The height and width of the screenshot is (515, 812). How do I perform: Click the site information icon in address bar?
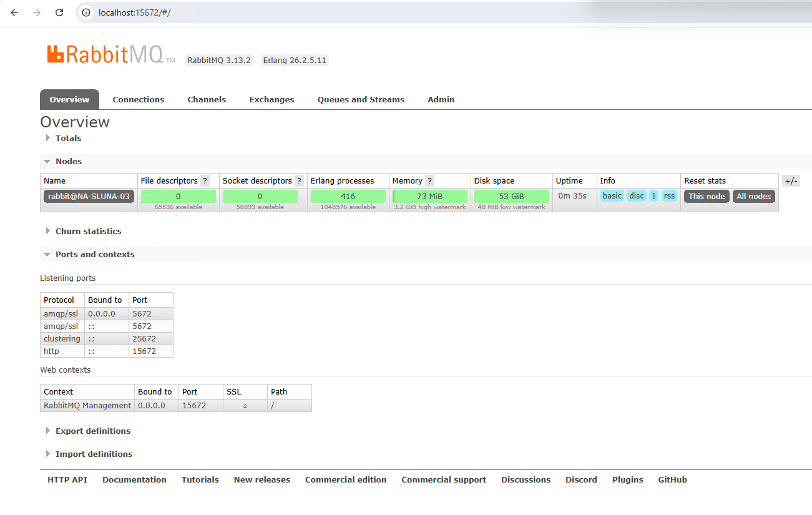click(87, 12)
